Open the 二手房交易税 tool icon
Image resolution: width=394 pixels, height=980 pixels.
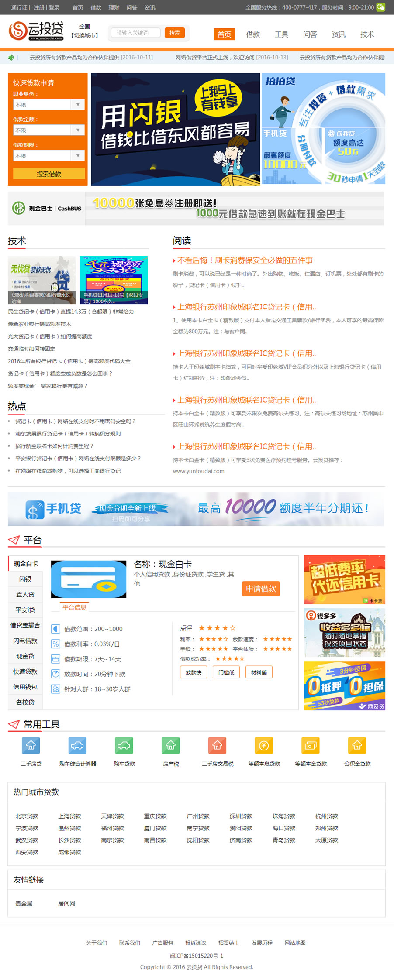point(217,745)
